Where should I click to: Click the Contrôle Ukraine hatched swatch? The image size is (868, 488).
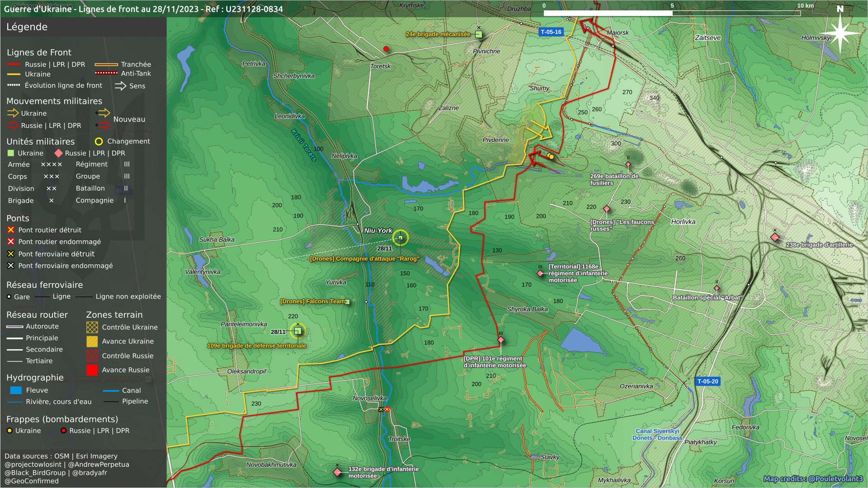click(92, 327)
